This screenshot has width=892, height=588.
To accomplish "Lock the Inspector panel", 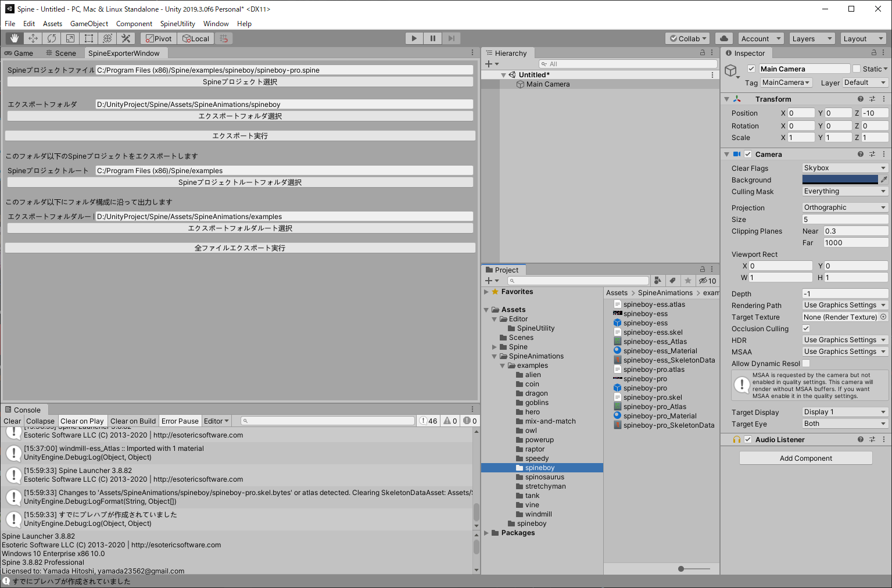I will click(x=874, y=53).
